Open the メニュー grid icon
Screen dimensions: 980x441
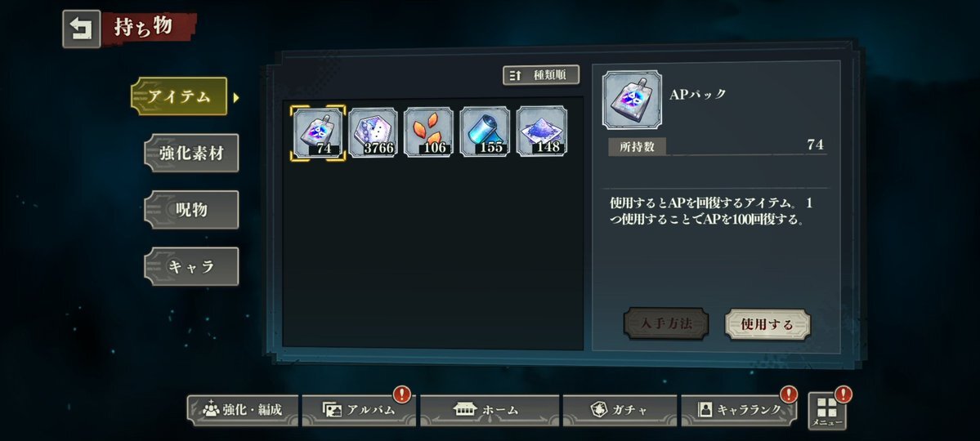pyautogui.click(x=827, y=411)
